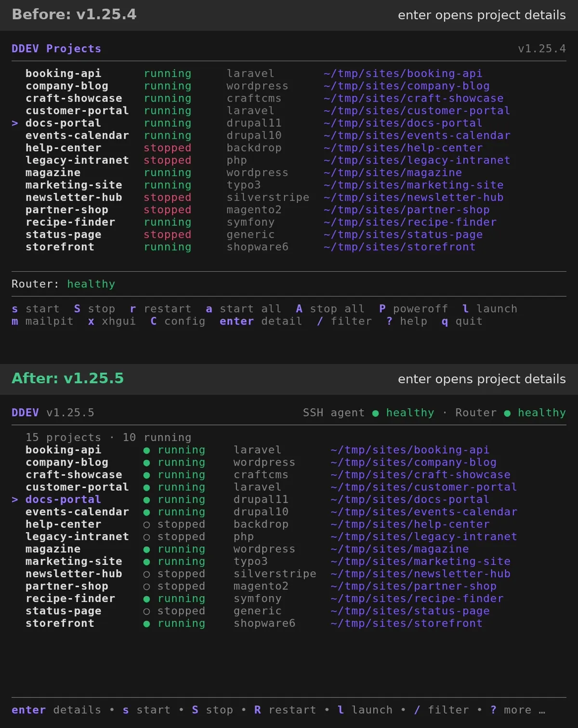Click the 'x xhgui' shortcut hint
The height and width of the screenshot is (728, 578).
[112, 321]
